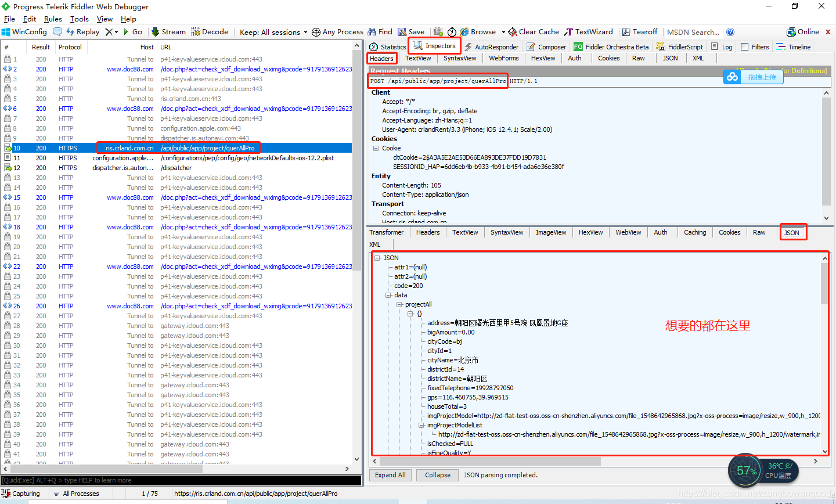Viewport: 836px width, 504px height.
Task: Open Find sessions binoculars
Action: (380, 32)
